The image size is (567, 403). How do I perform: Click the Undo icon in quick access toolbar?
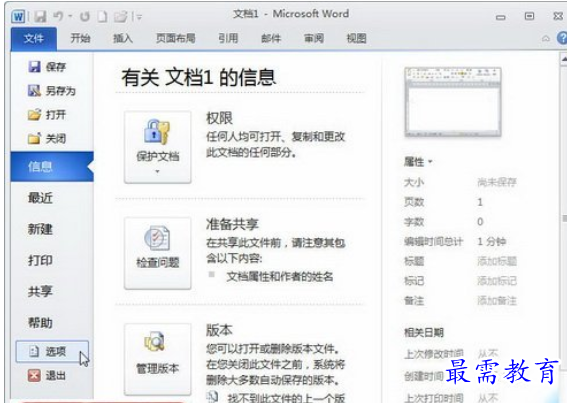click(58, 16)
